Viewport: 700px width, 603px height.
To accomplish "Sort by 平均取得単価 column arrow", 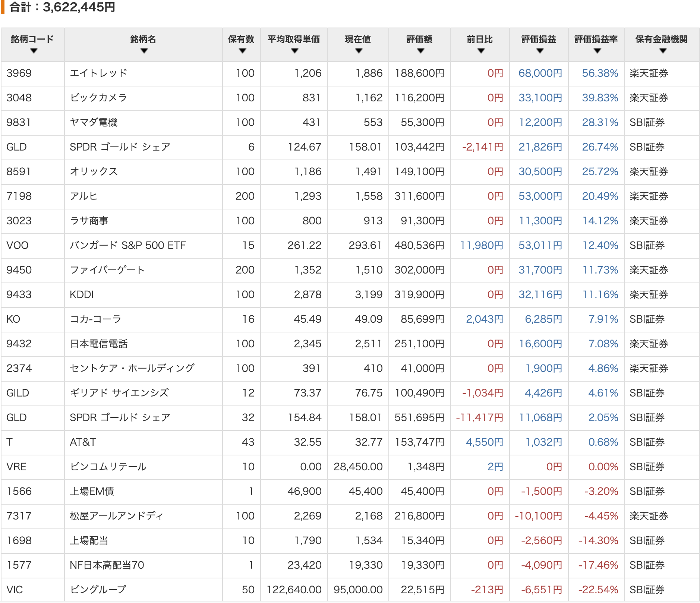I will (295, 51).
